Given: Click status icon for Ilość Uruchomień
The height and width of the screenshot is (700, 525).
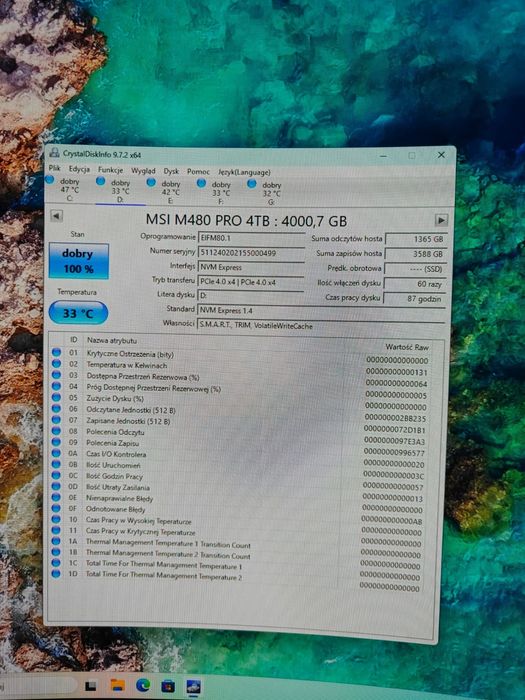Looking at the screenshot, I should [56, 464].
